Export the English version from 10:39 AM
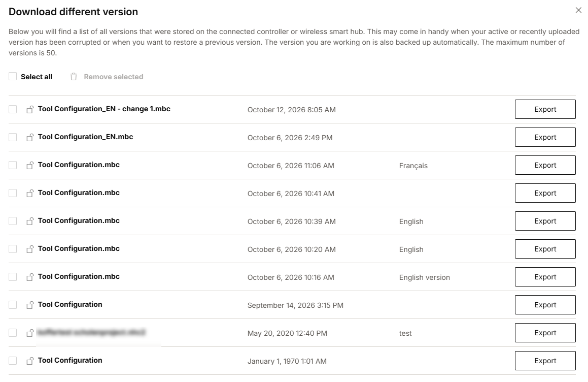This screenshot has height=382, width=588. (x=545, y=221)
